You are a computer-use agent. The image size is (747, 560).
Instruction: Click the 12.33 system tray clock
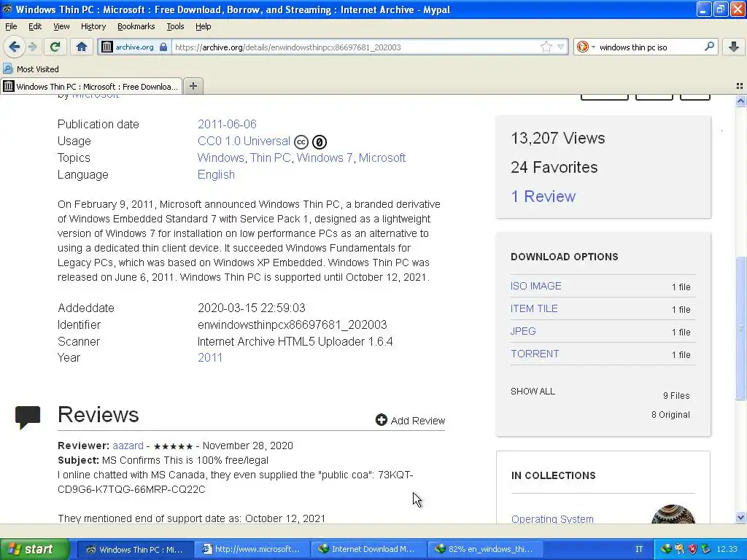click(x=727, y=549)
